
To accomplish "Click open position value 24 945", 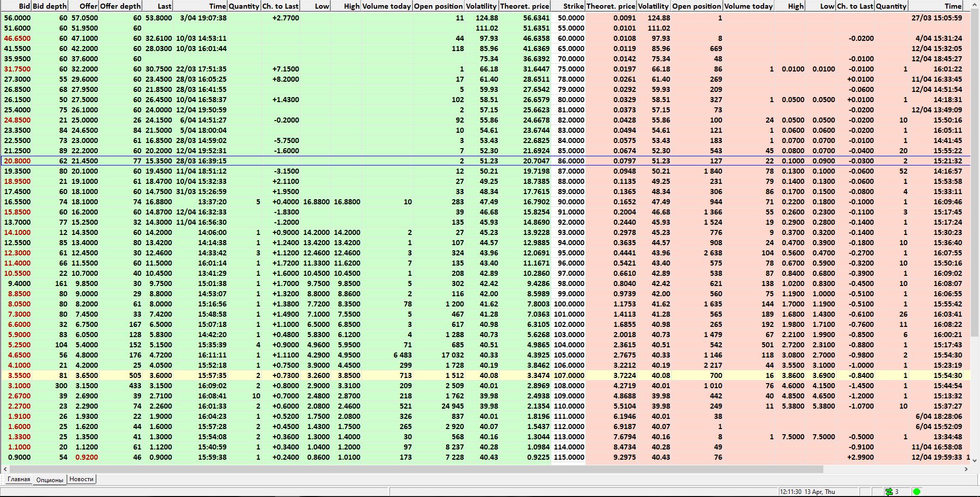I will click(453, 406).
